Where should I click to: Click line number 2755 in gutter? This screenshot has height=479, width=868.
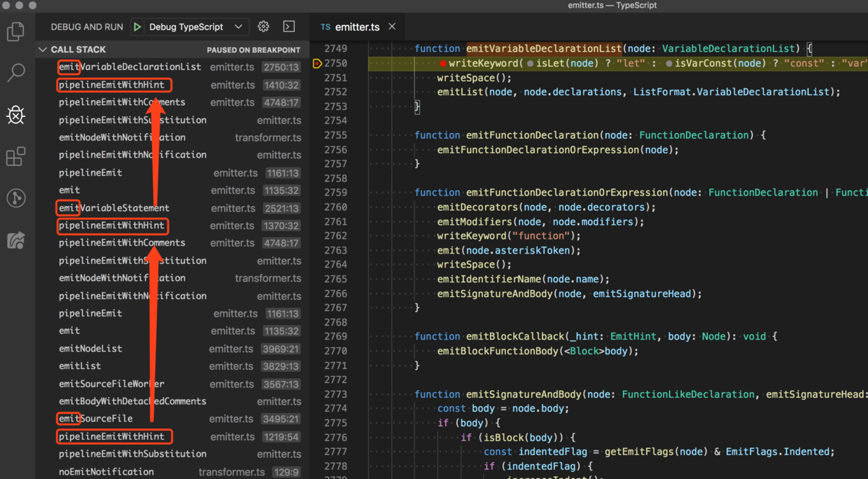tap(335, 135)
